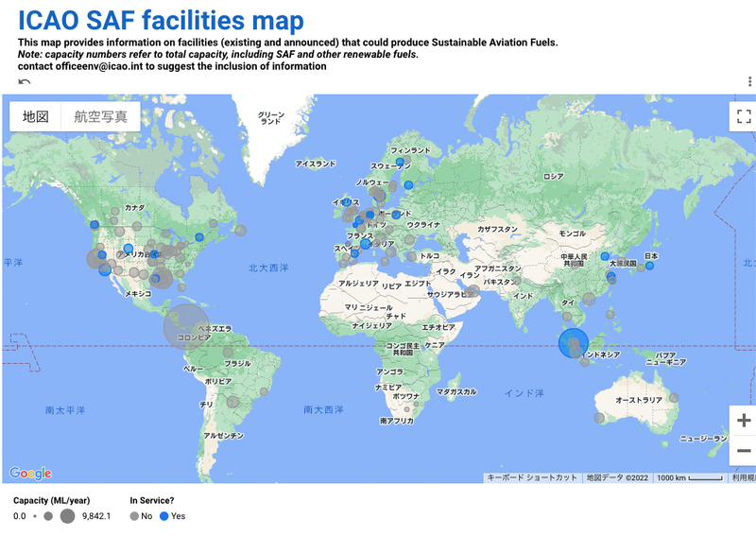Click the 0.0 capacity legend value
This screenshot has width=756, height=536.
19,516
